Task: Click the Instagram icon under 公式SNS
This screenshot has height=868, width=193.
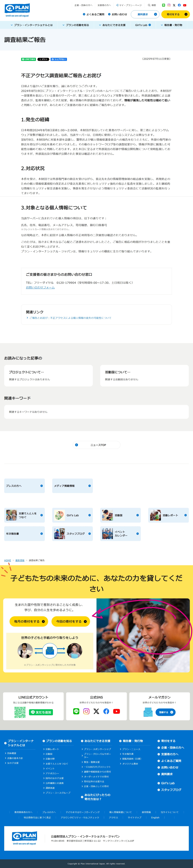Action: [x=86, y=711]
